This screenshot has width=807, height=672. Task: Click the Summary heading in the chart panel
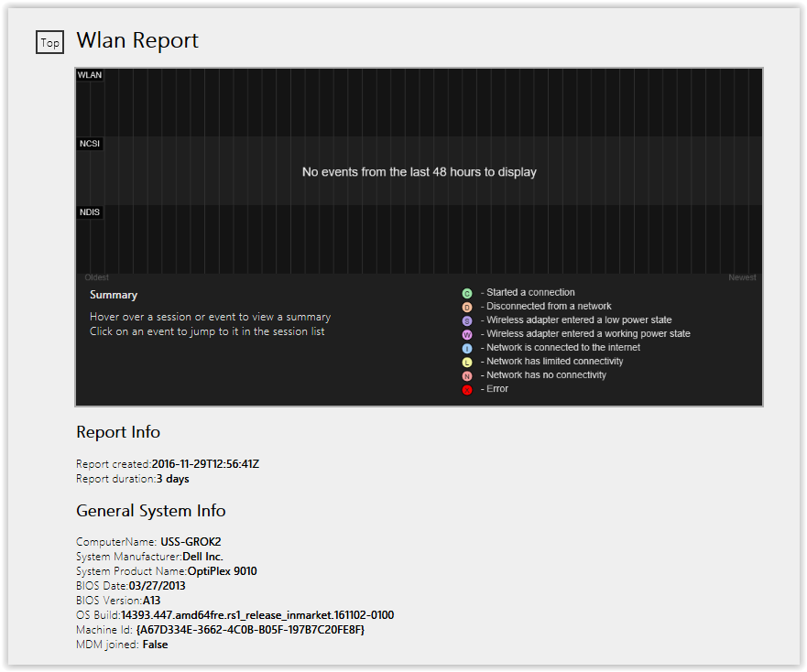114,295
